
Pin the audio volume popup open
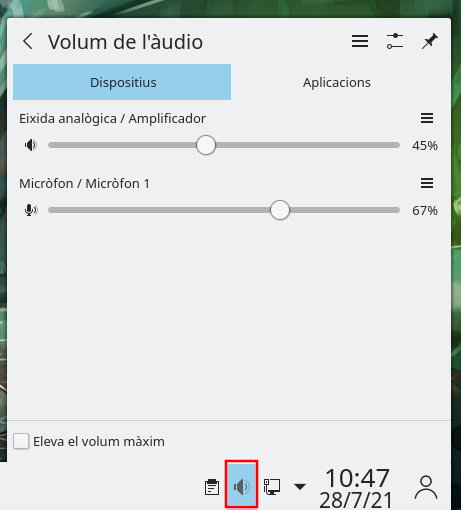(430, 41)
